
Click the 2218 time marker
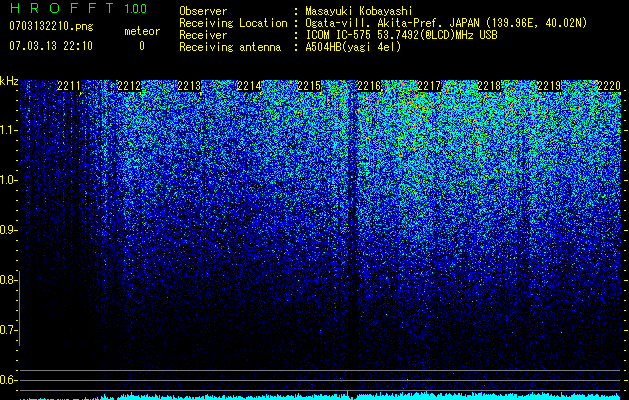[489, 86]
